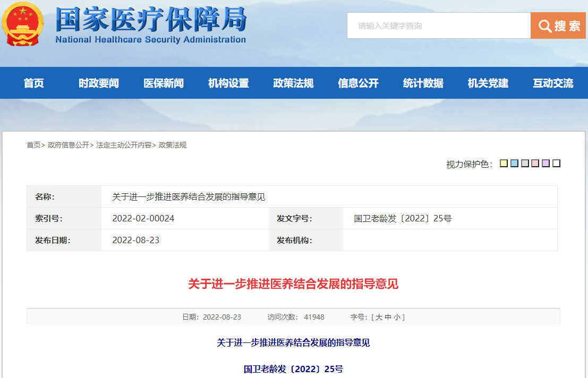Select the yellow eye-protection color swatch
This screenshot has height=378, width=588.
(504, 164)
